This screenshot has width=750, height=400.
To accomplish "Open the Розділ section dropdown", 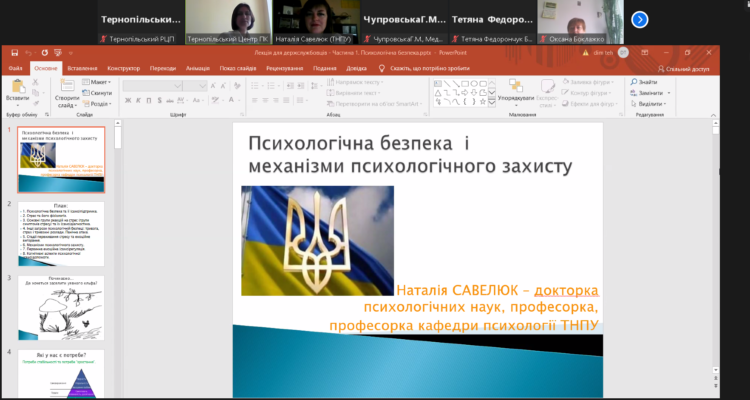I will point(97,104).
